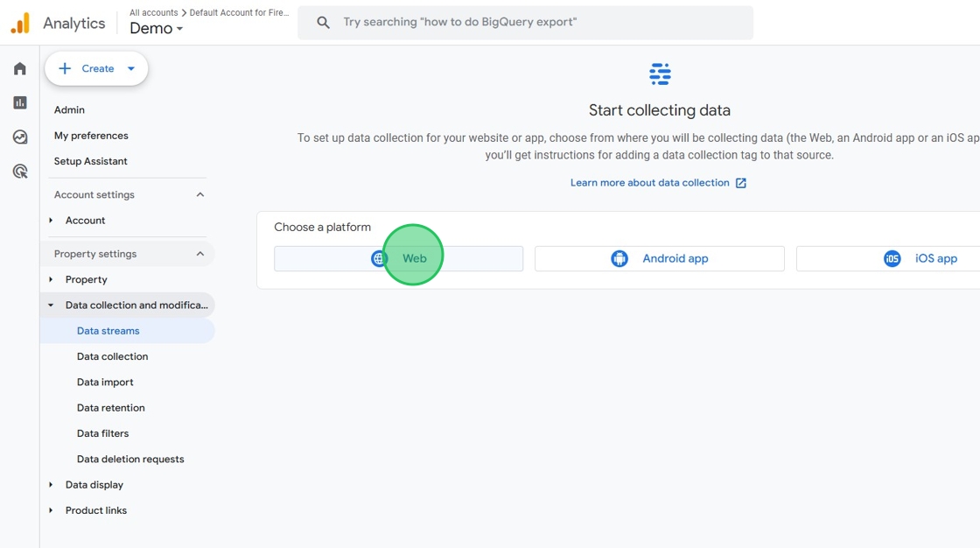Click the Start collecting data heading
Viewport: 980px width, 548px height.
(x=660, y=110)
